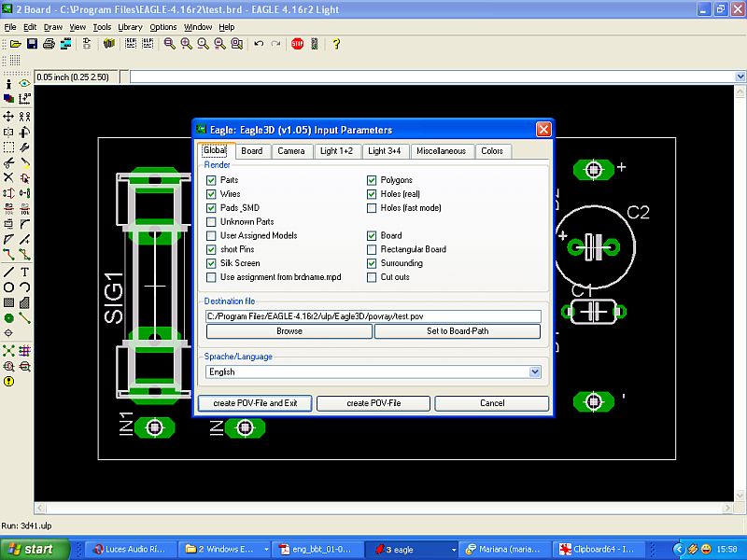
Task: Open the Light 1+2 tab
Action: (336, 151)
